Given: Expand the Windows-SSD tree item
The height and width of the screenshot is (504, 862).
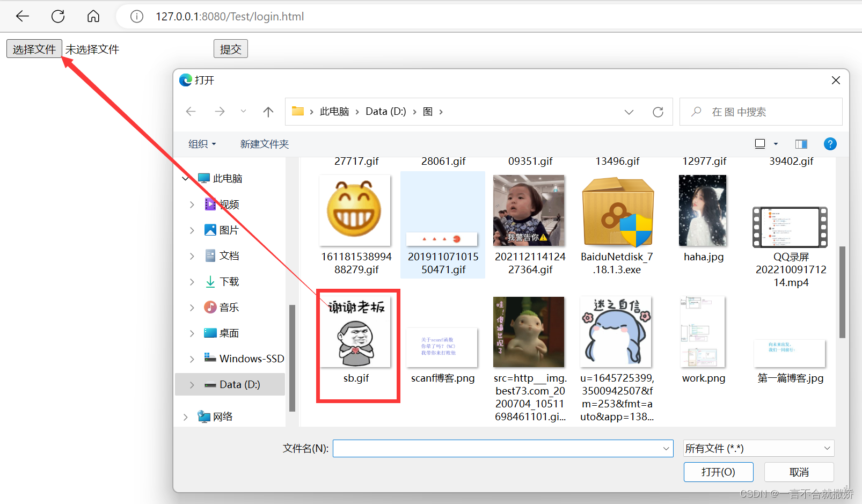Looking at the screenshot, I should click(x=192, y=359).
